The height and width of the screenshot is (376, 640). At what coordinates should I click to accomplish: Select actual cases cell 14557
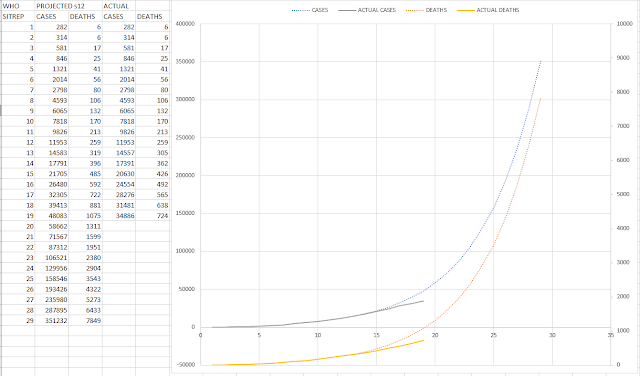pyautogui.click(x=119, y=153)
